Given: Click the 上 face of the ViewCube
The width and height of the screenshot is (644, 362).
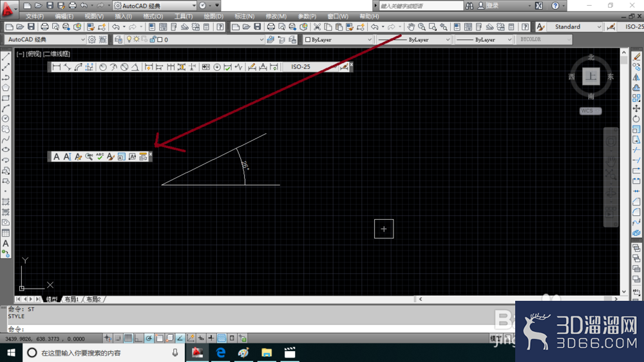Looking at the screenshot, I should point(591,77).
